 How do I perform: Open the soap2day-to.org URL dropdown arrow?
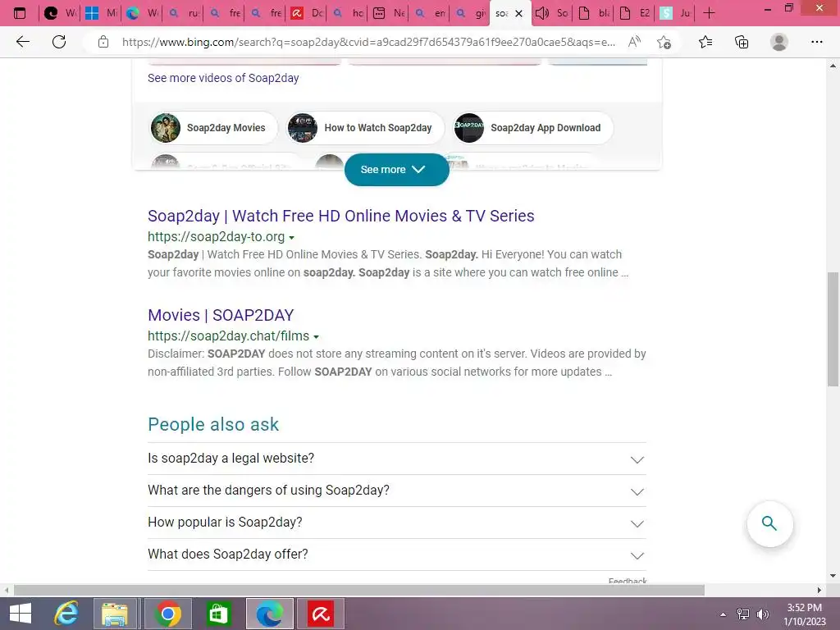(291, 237)
